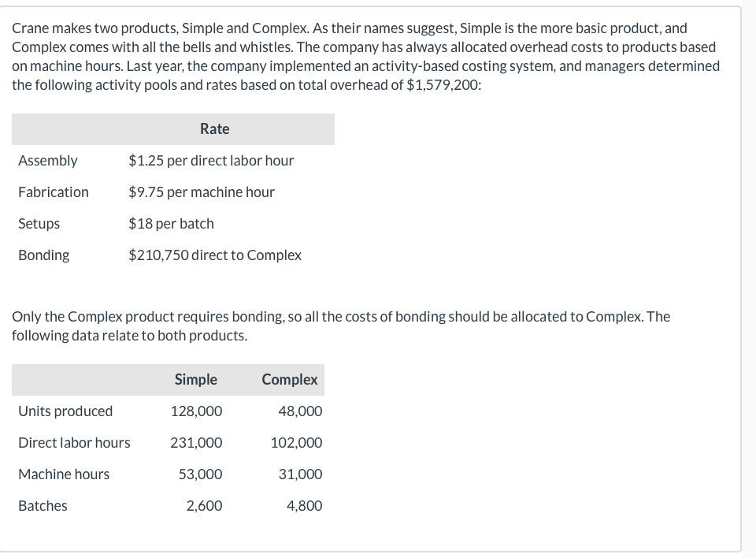Click the $18 per batch rate
This screenshot has width=756, height=558.
point(171,224)
